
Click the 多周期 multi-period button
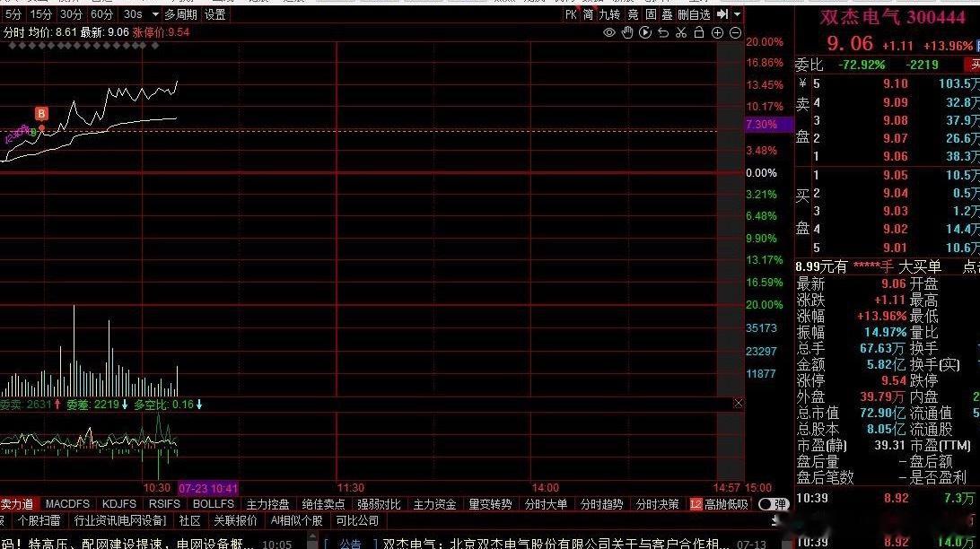point(180,13)
